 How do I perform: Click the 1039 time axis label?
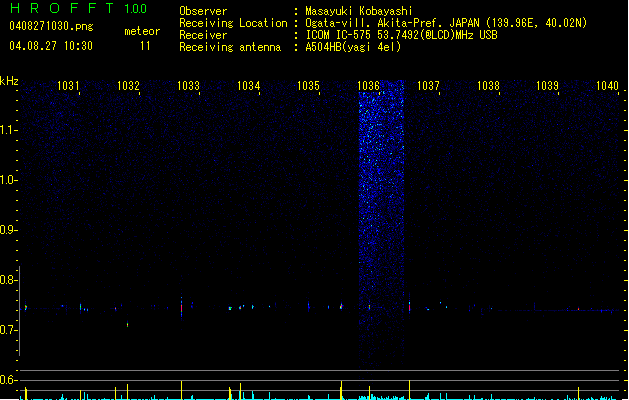pos(548,86)
